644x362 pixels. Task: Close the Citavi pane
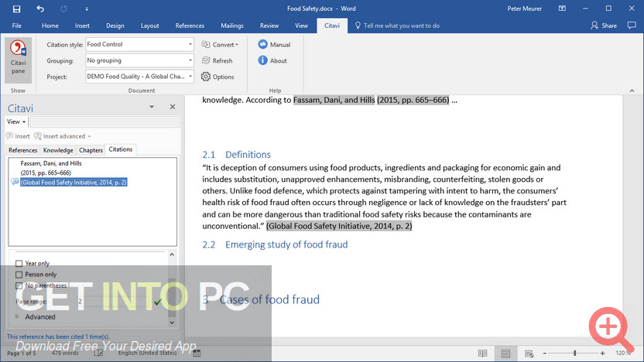pyautogui.click(x=173, y=107)
